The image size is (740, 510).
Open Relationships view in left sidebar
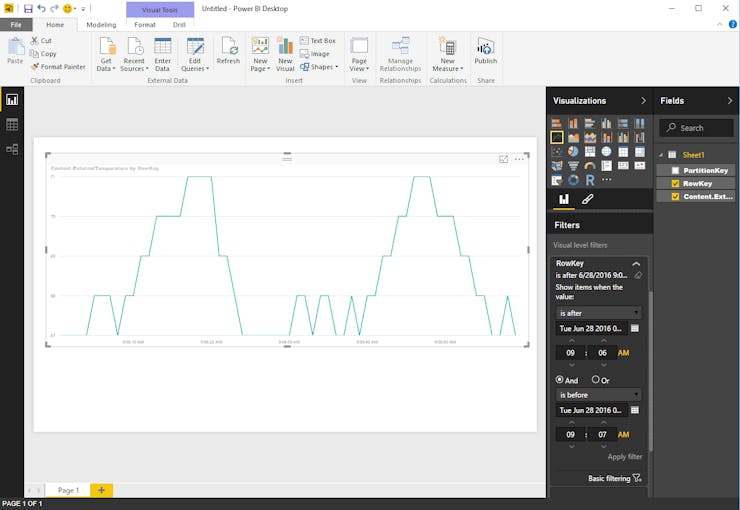coord(12,150)
